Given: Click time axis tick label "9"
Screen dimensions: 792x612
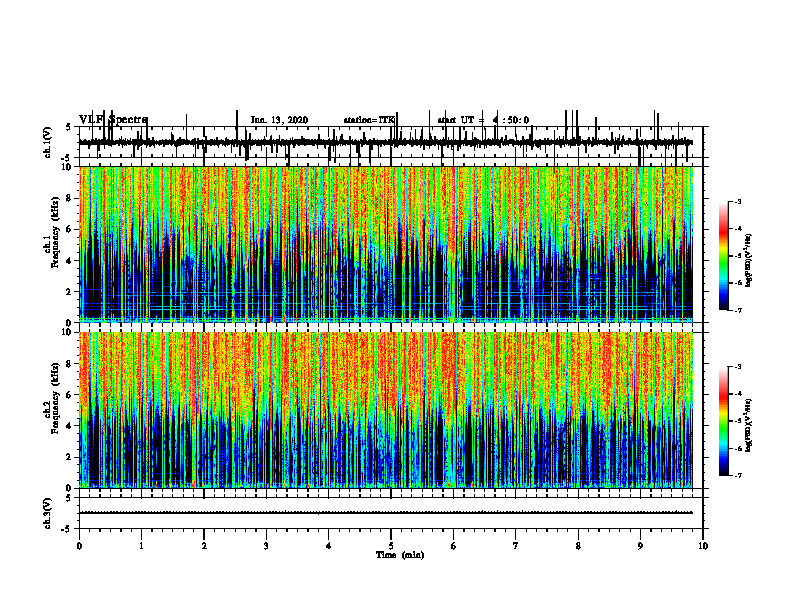Looking at the screenshot, I should click(x=640, y=546).
